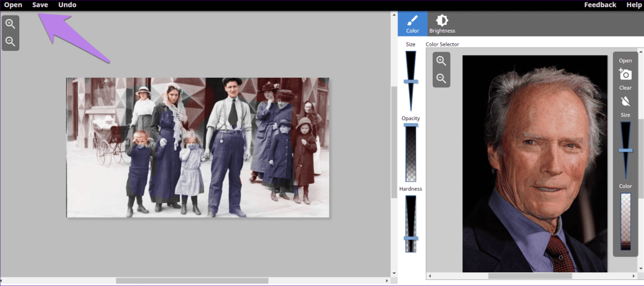The image size is (644, 286).
Task: Click the canvas horizontal scrollbar
Action: pyautogui.click(x=192, y=281)
